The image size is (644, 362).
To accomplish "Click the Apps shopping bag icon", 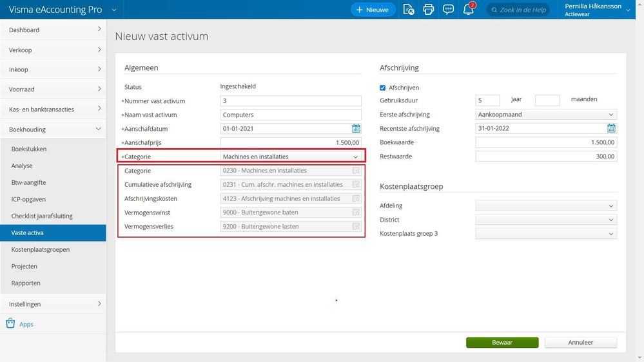I will pos(11,323).
